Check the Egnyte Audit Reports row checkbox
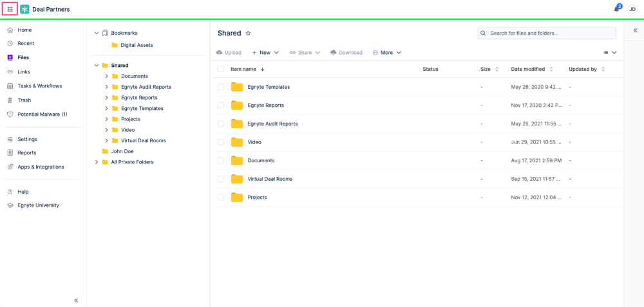644x307 pixels. click(x=221, y=124)
